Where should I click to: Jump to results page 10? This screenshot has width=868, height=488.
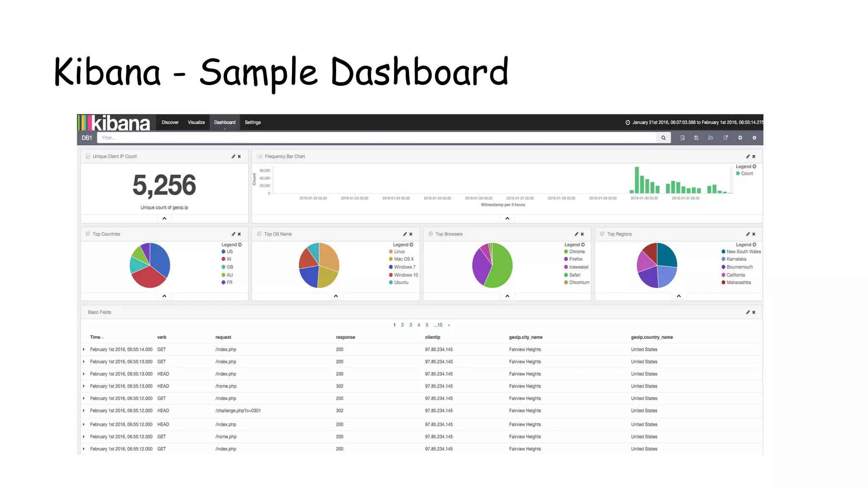pos(438,325)
